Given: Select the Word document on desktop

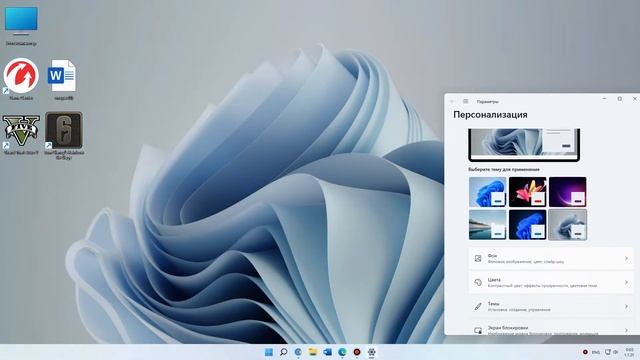Looking at the screenshot, I should (62, 80).
